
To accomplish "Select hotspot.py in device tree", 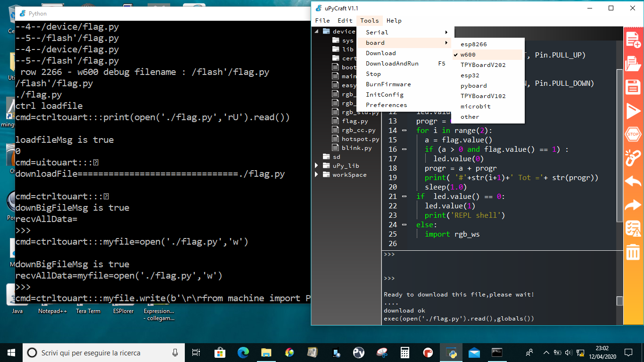I will pos(361,139).
